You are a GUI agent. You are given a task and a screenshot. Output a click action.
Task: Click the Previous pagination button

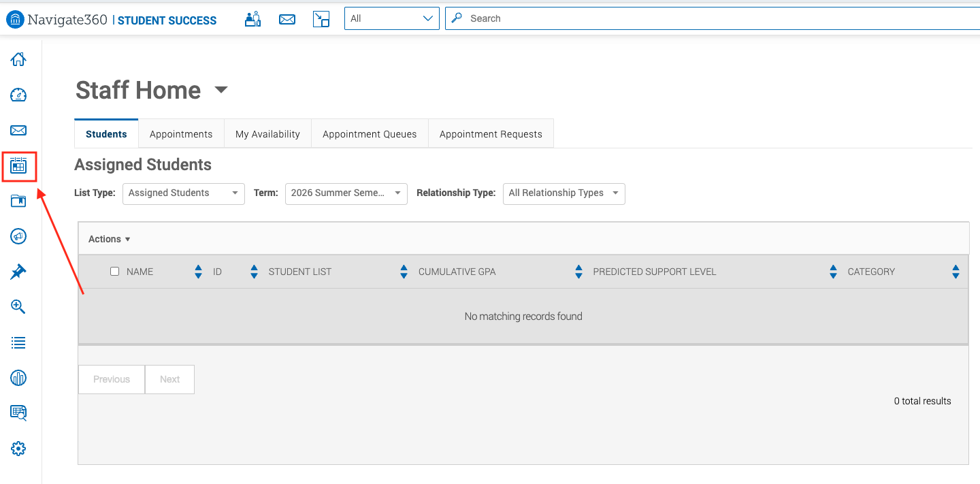pyautogui.click(x=112, y=379)
